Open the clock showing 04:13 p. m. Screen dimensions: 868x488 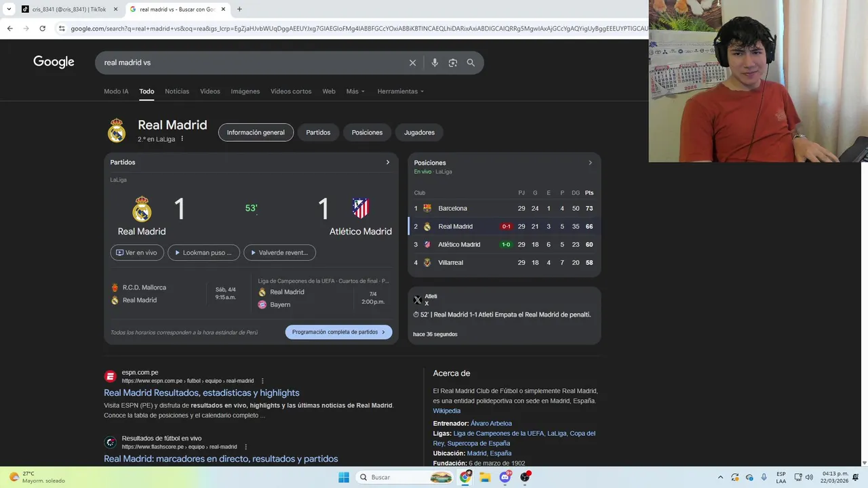coord(835,477)
